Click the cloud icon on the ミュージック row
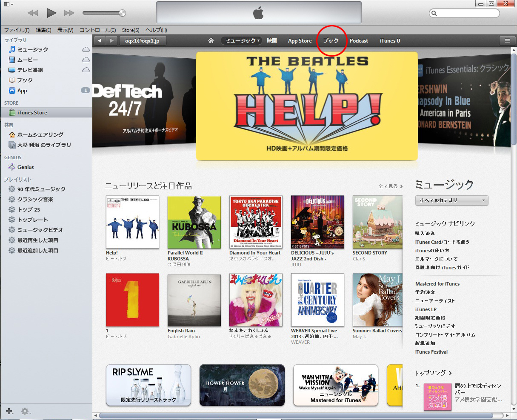Screen dimensions: 517x420 coord(86,49)
